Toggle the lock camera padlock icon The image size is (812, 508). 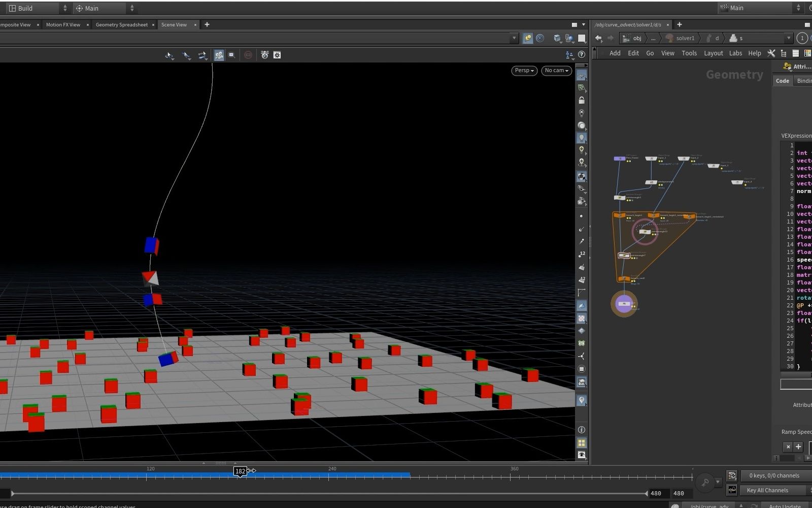tap(582, 100)
